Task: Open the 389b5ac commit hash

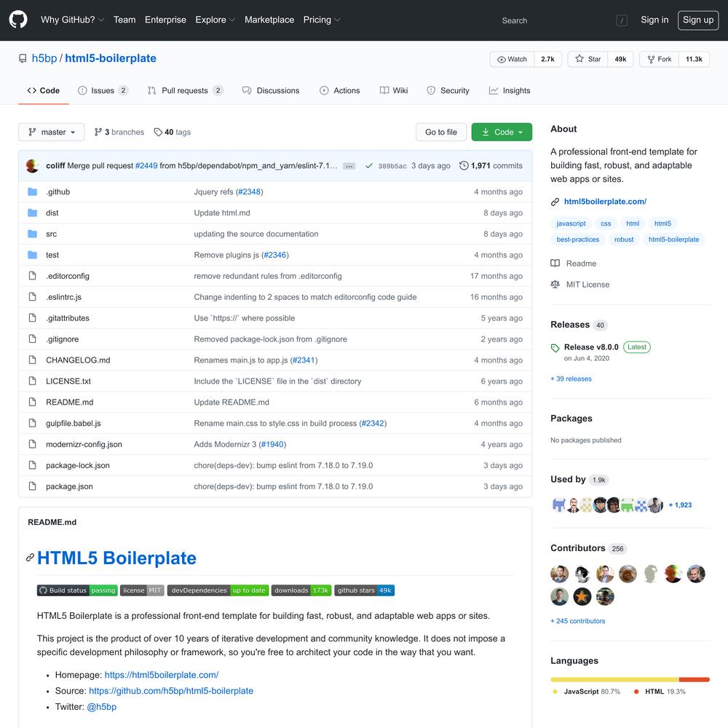Action: [392, 166]
